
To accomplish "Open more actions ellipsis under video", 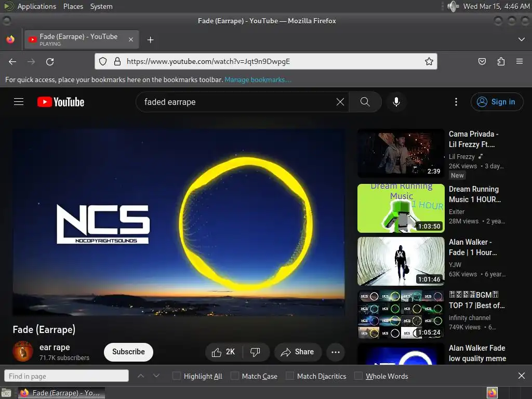I will point(336,352).
